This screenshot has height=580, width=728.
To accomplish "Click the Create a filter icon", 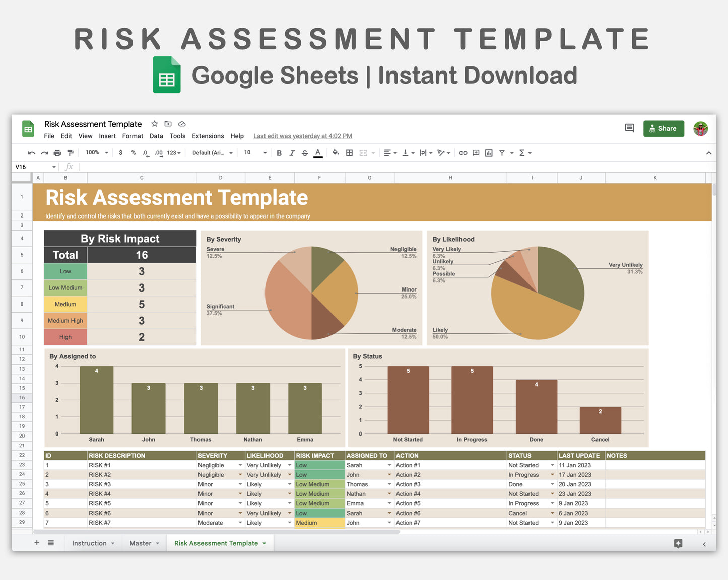I will coord(501,153).
